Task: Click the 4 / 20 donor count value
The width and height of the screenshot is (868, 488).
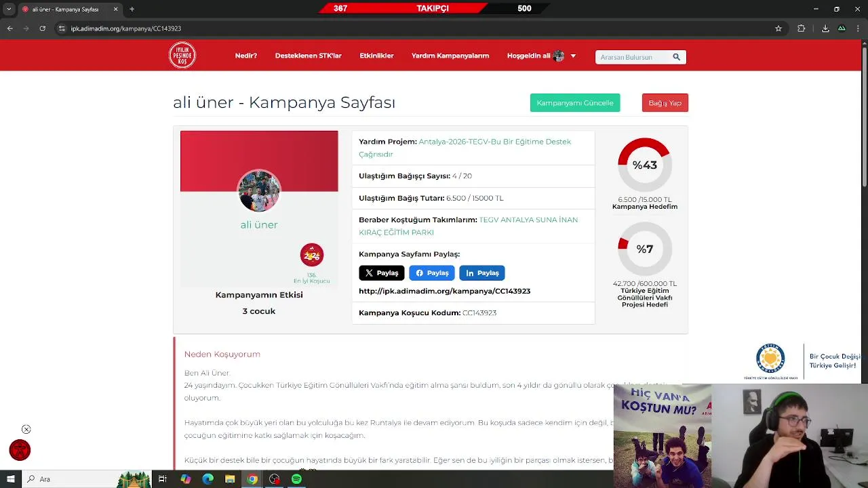Action: click(x=462, y=176)
